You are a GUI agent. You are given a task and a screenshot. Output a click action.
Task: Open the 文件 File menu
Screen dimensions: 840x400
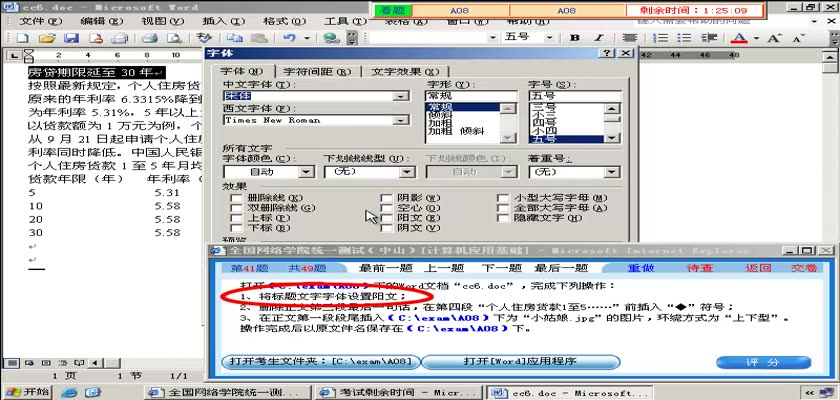pyautogui.click(x=41, y=21)
